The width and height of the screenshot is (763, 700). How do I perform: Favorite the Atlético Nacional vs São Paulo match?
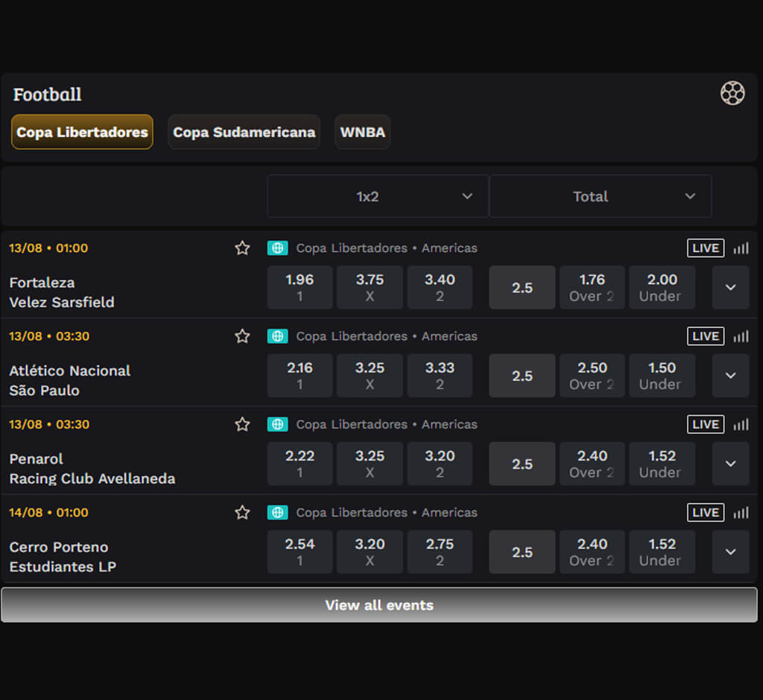click(x=242, y=336)
